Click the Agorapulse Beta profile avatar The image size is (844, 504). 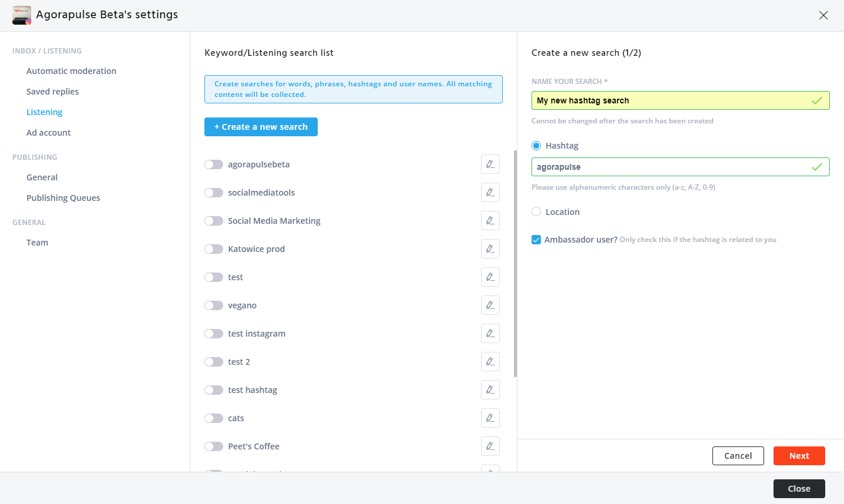22,15
